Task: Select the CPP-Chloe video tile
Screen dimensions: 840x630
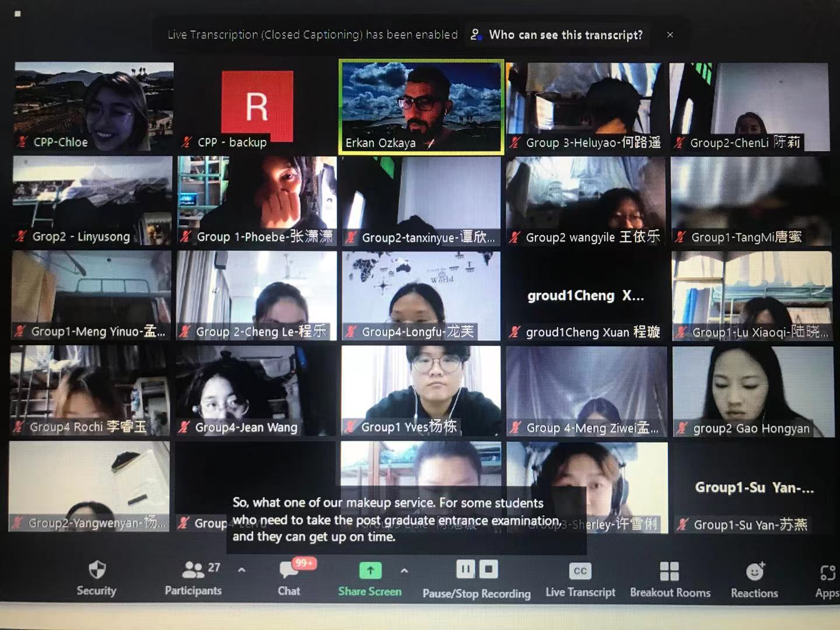Action: (93, 105)
